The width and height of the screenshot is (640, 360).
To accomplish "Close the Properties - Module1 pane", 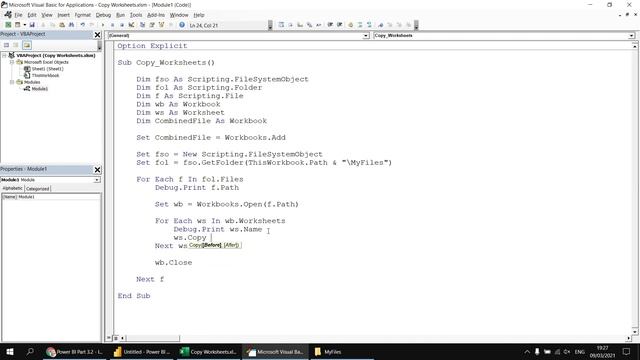I will pos(97,169).
